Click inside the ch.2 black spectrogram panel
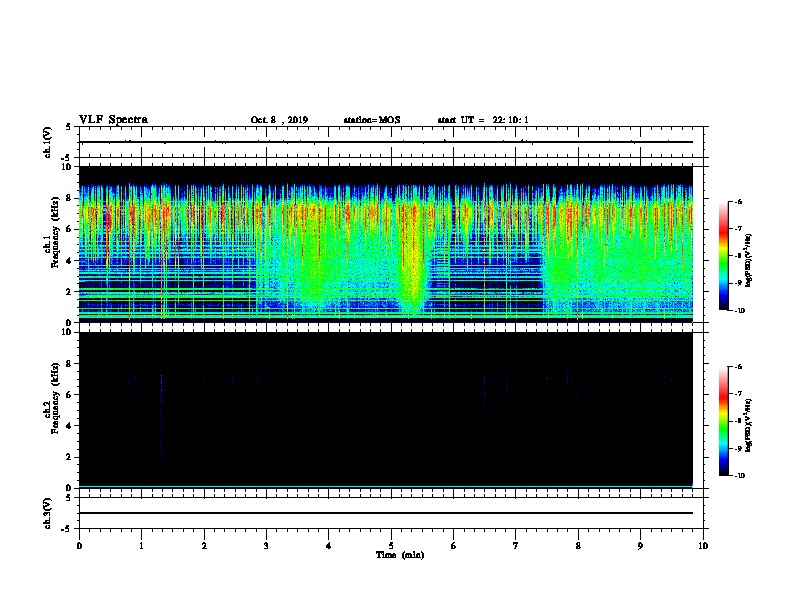792x612 pixels. coord(385,409)
